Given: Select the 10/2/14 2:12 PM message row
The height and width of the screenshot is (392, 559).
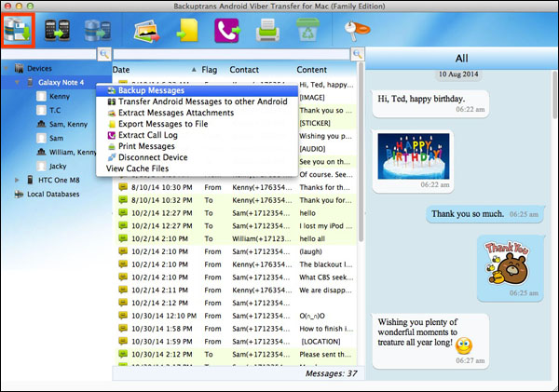Looking at the screenshot, I should (235, 303).
